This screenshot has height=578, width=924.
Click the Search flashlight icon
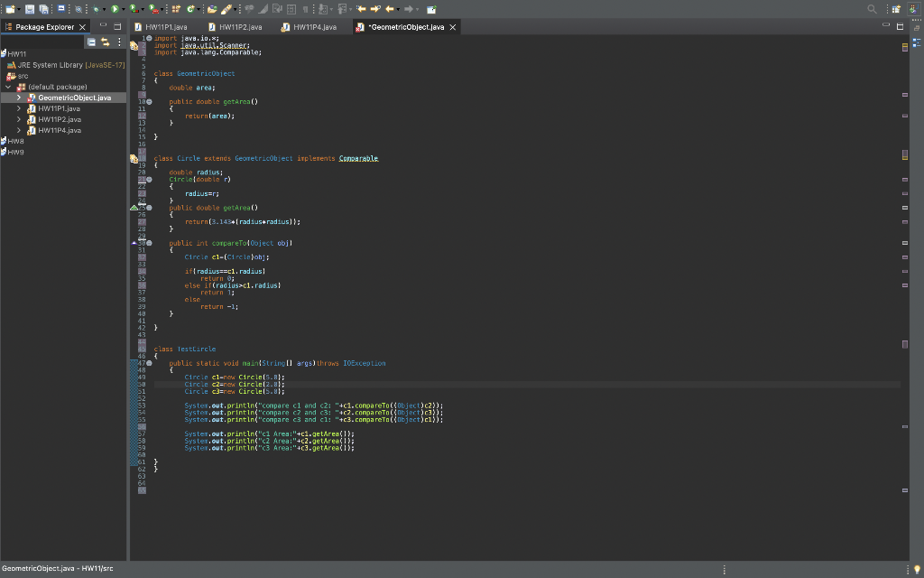tap(226, 9)
